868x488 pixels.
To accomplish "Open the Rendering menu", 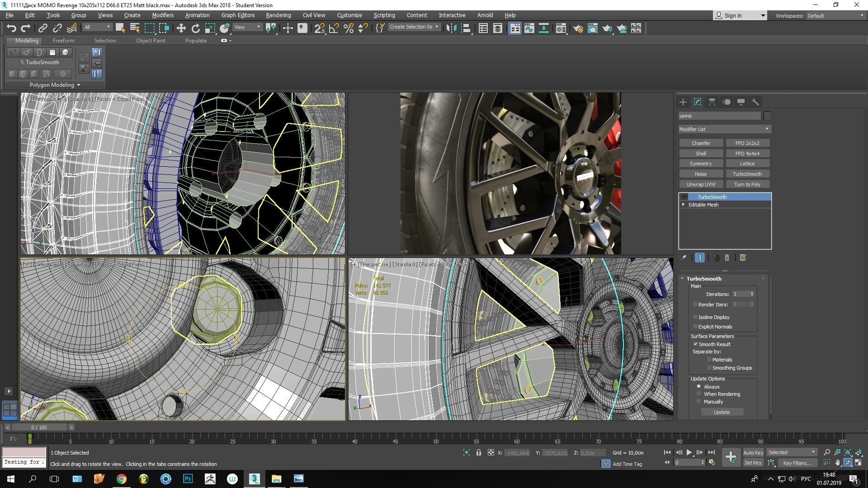I will [x=278, y=15].
